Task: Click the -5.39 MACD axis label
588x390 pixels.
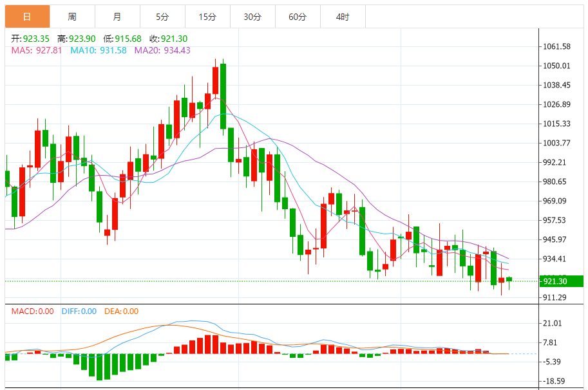Action: (x=551, y=362)
